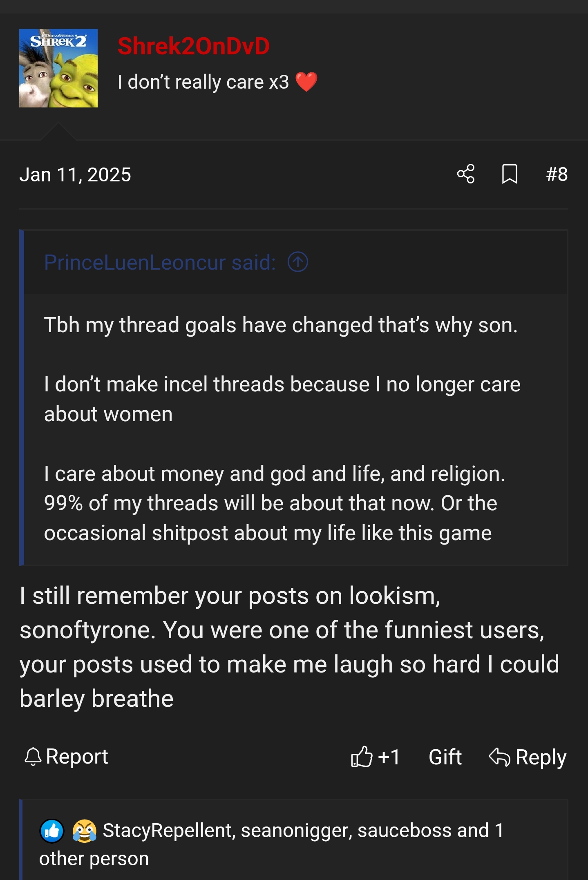Report this post

(76, 756)
